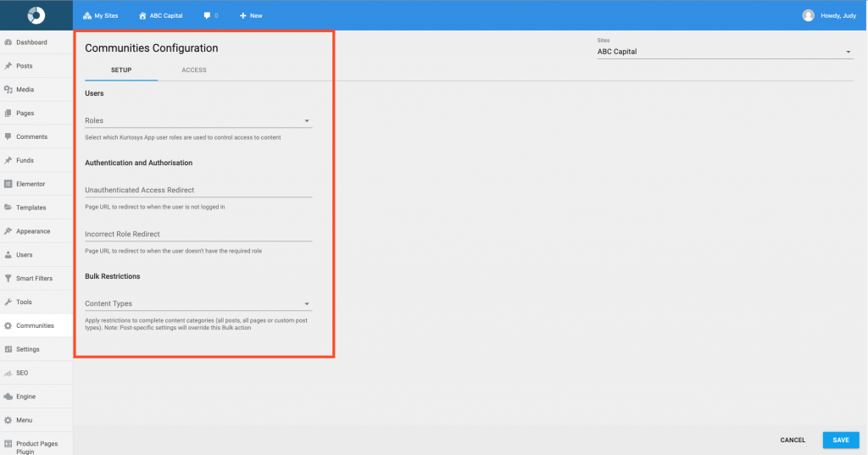Click the Dashboard gauge icon
Image resolution: width=868 pixels, height=455 pixels.
click(x=8, y=42)
